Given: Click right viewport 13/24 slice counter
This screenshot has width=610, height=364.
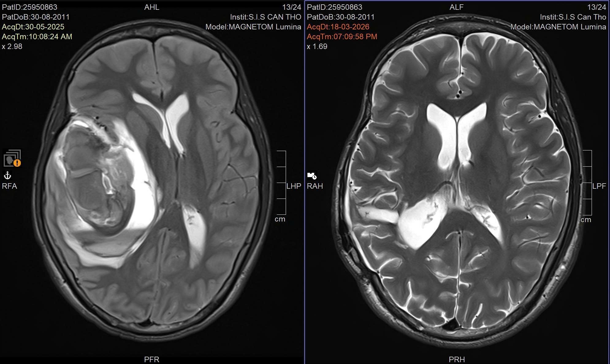Looking at the screenshot, I should tap(597, 7).
